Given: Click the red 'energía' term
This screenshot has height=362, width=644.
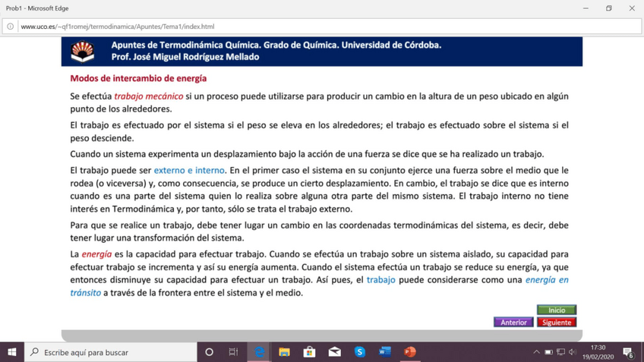Looking at the screenshot, I should pos(96,254).
